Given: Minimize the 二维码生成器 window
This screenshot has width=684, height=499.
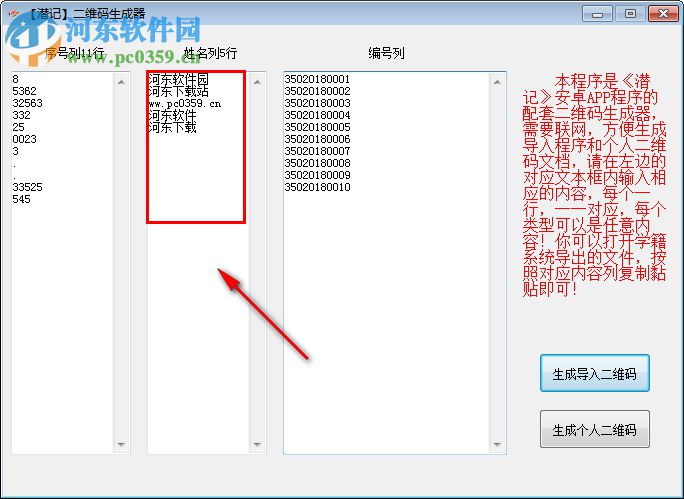Looking at the screenshot, I should point(597,14).
